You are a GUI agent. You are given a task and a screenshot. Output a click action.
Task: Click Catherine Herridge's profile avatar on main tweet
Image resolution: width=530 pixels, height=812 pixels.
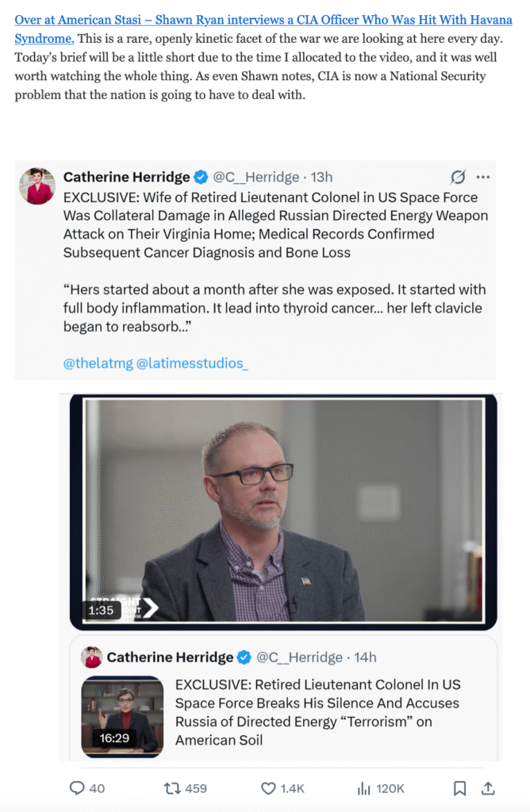pyautogui.click(x=37, y=186)
